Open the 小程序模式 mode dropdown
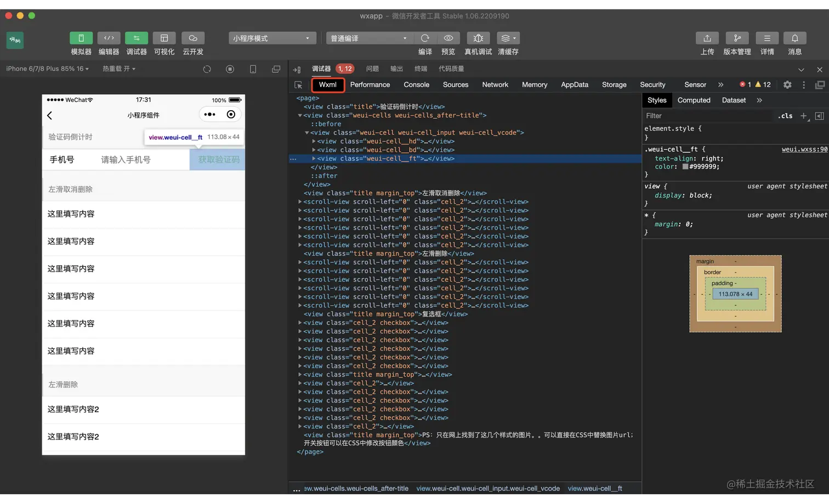The image size is (829, 504). [x=272, y=38]
